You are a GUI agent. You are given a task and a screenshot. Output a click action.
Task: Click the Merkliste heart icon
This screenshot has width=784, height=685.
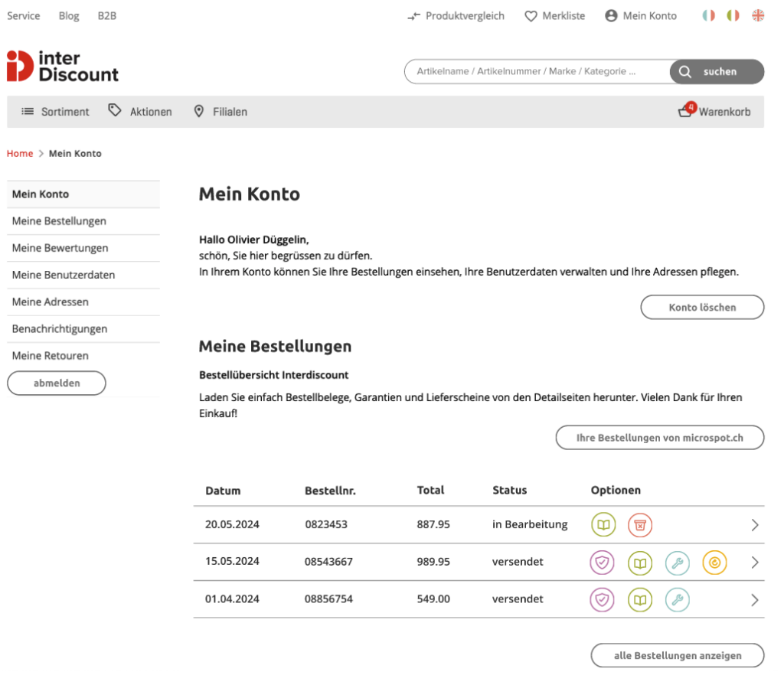531,16
